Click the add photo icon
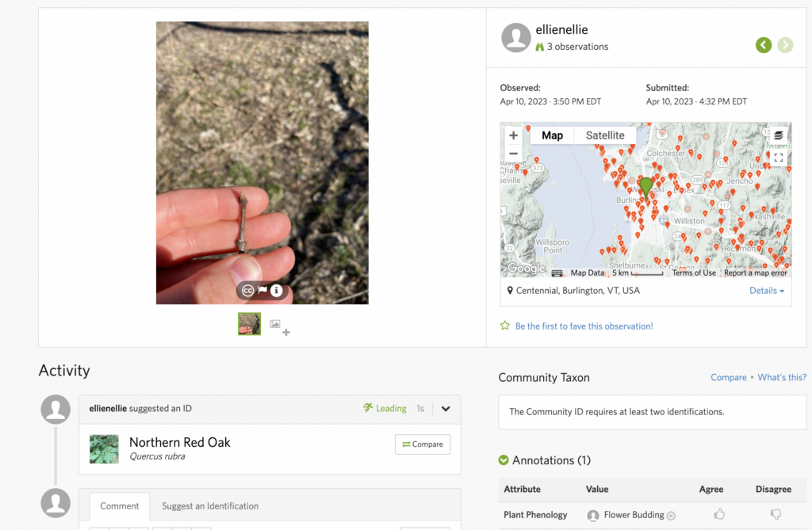Viewport: 812px width, 530px height. tap(279, 326)
